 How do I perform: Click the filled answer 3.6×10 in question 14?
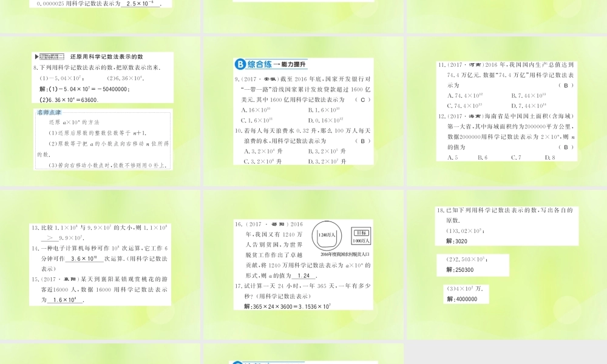(84, 258)
